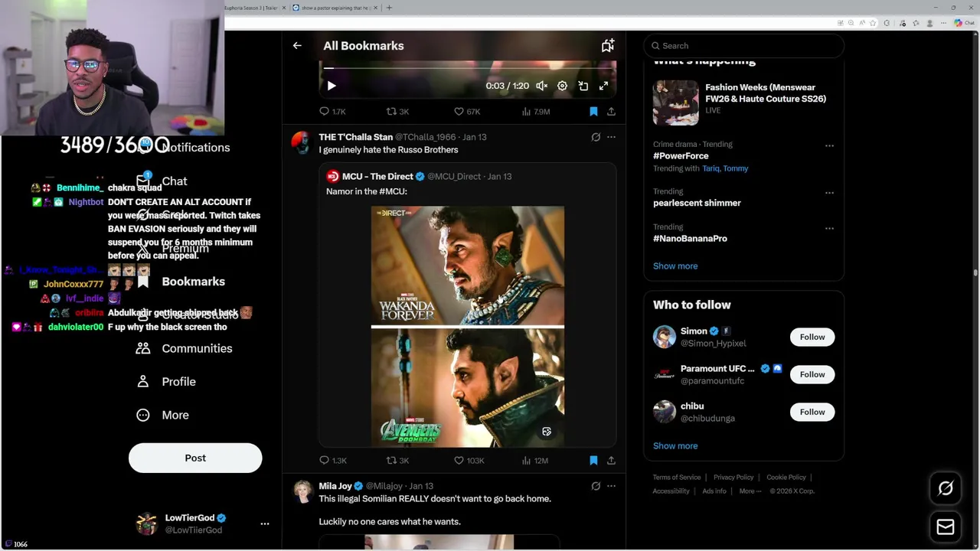Viewport: 980px width, 551px height.
Task: Open the Fashion Weeks live event thumbnail
Action: click(676, 103)
